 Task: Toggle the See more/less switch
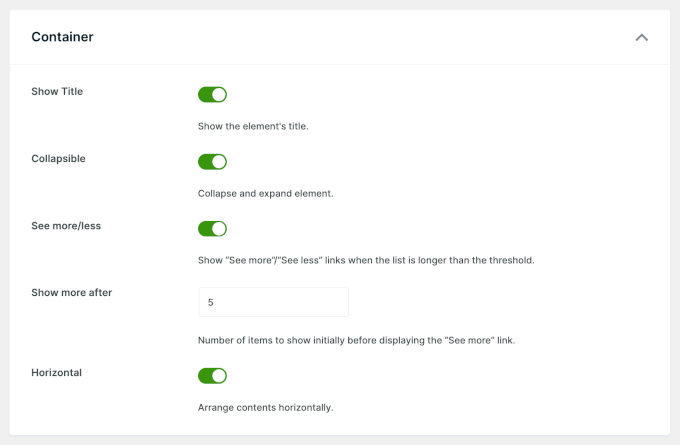(213, 229)
